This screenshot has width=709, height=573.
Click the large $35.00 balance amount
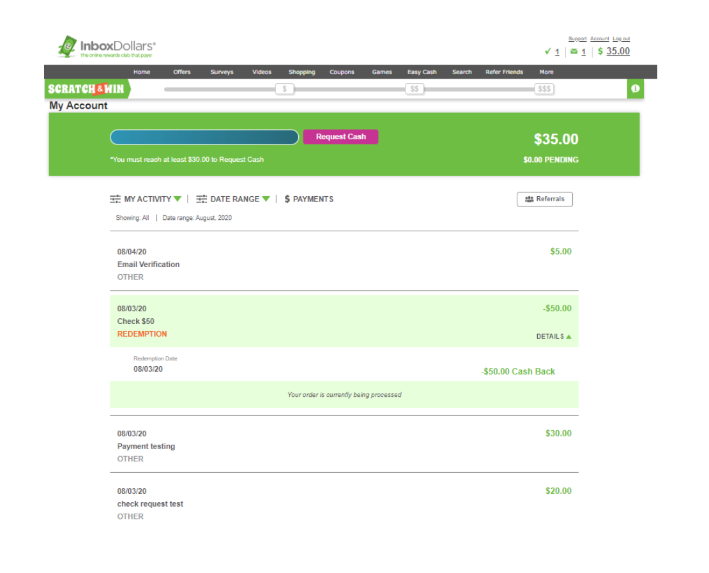(556, 139)
